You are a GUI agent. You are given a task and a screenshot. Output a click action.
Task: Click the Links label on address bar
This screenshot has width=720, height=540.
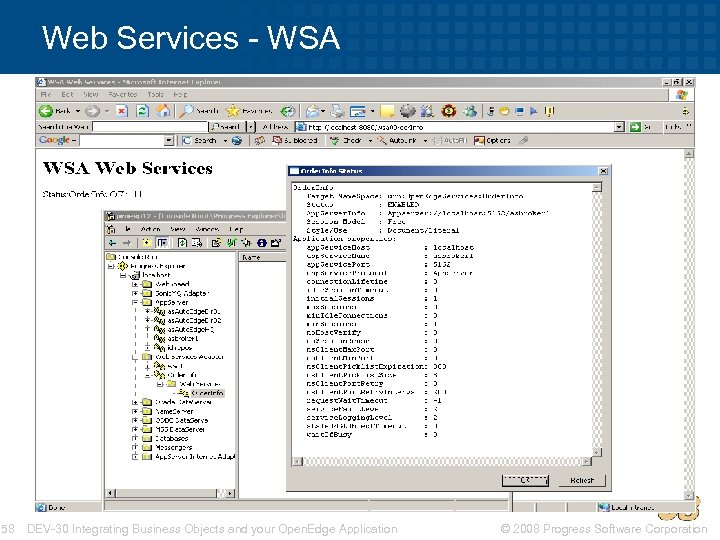click(x=673, y=127)
